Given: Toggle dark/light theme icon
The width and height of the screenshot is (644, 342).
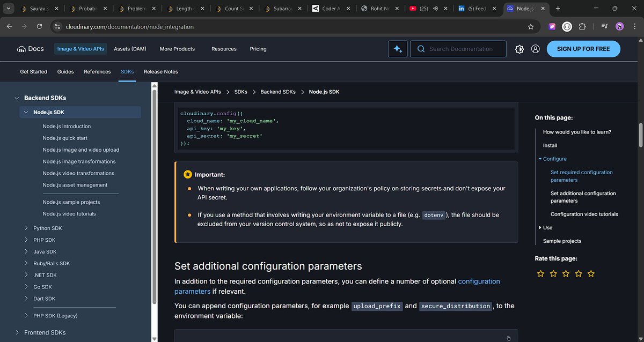Looking at the screenshot, I should pyautogui.click(x=519, y=49).
